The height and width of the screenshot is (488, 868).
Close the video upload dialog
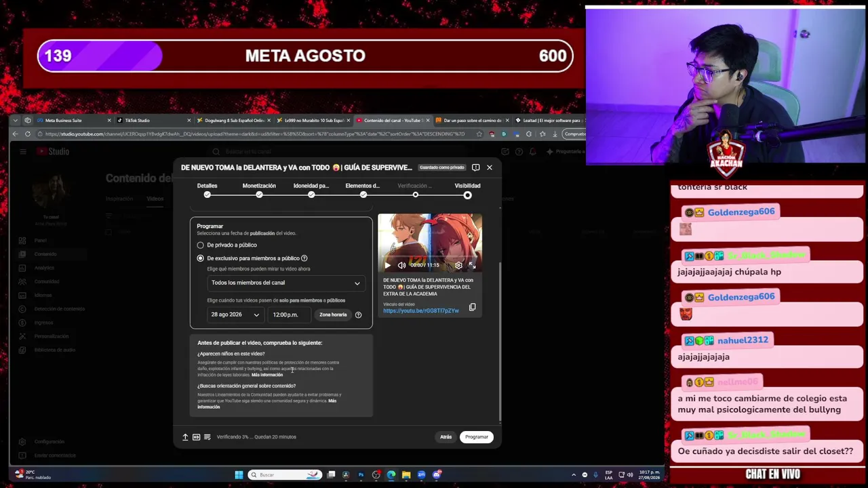pyautogui.click(x=490, y=167)
